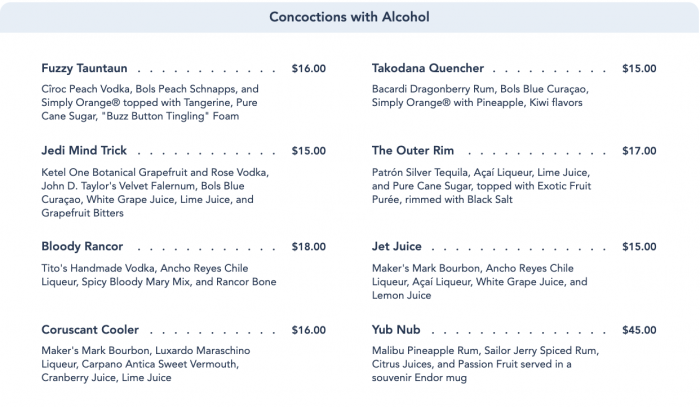Click the $45.00 Yub Nub price

click(639, 330)
